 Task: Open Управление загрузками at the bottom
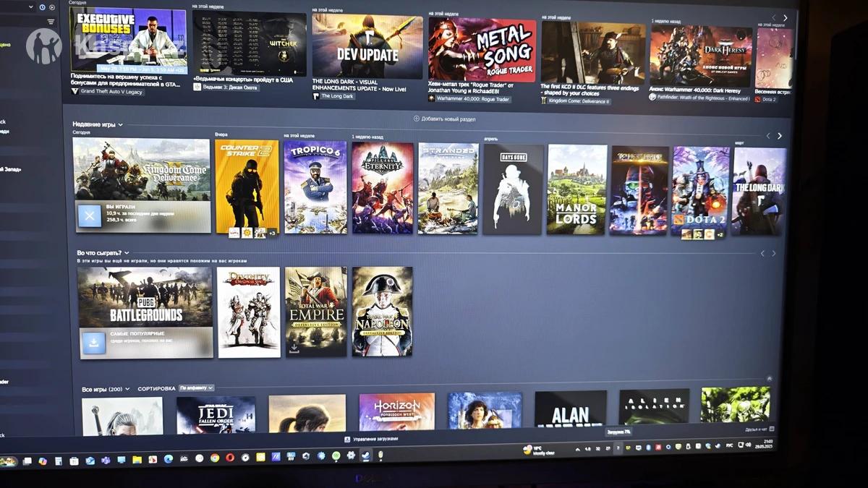point(375,439)
